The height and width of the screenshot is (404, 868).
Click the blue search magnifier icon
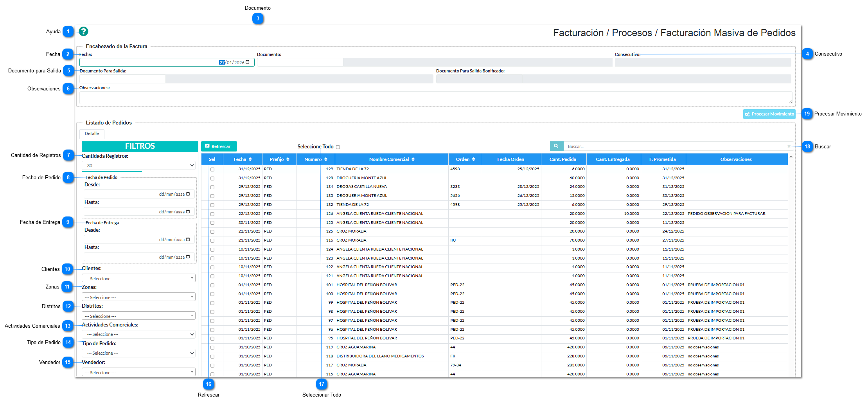coord(556,146)
